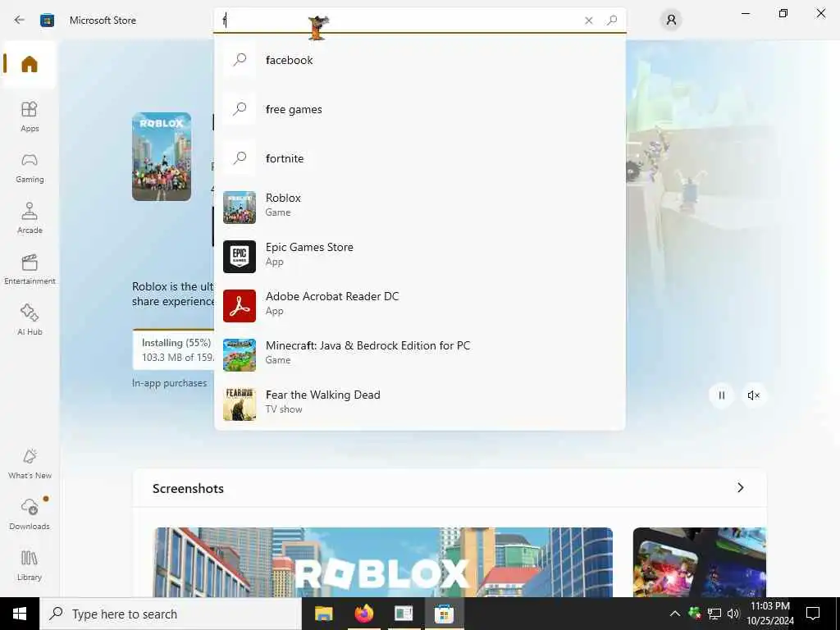
Task: Open the Entertainment section
Action: point(30,269)
